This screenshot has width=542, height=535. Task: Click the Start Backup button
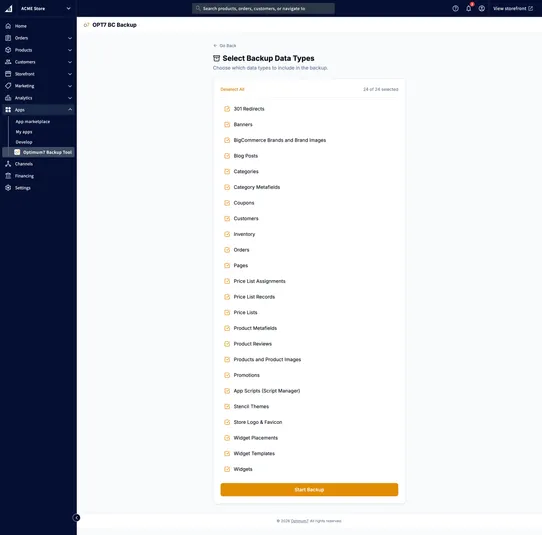309,489
